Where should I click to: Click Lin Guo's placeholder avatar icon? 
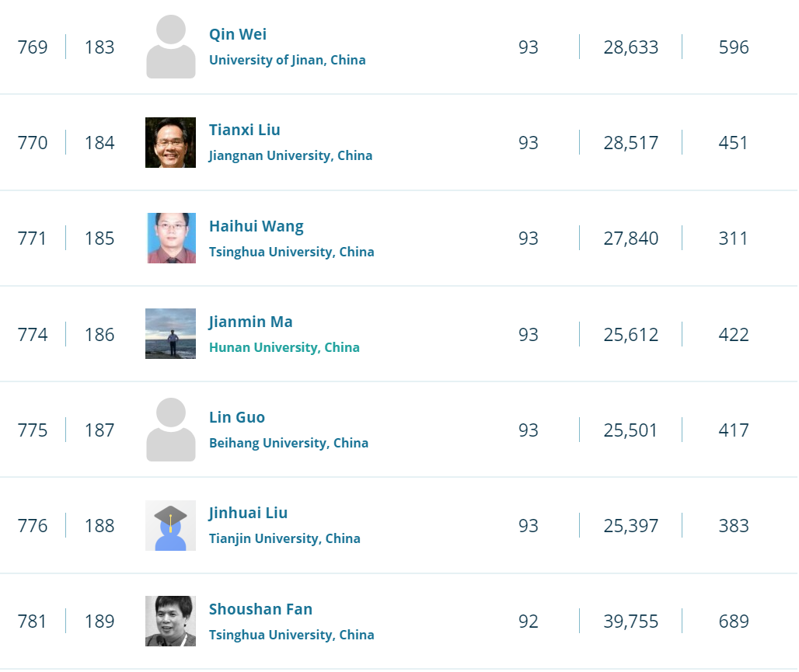coord(170,430)
